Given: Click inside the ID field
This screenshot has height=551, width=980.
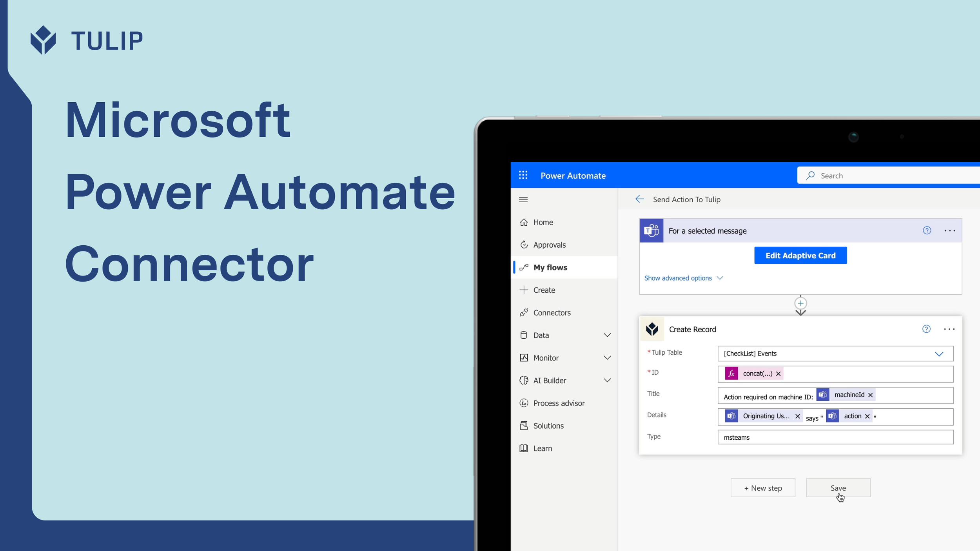Looking at the screenshot, I should [x=835, y=374].
